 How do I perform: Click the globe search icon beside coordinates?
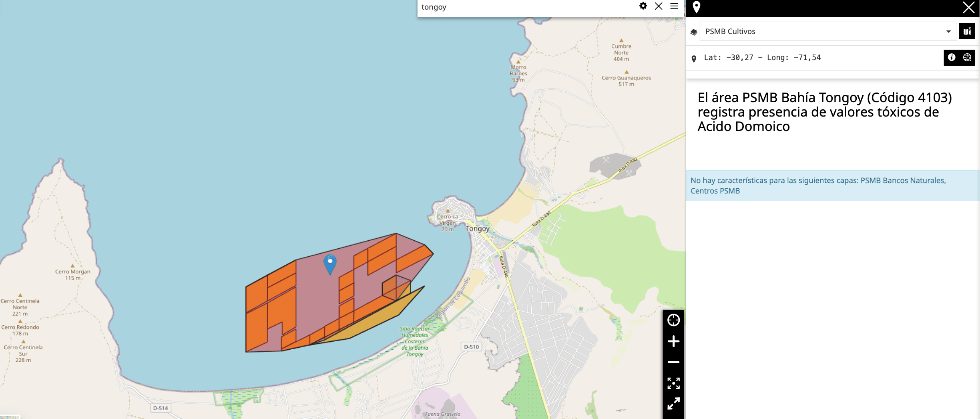967,57
